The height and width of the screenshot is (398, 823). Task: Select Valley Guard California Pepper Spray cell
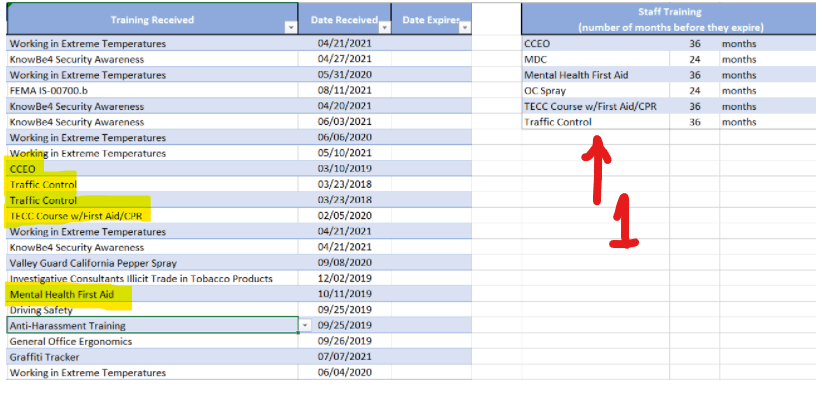pyautogui.click(x=152, y=263)
